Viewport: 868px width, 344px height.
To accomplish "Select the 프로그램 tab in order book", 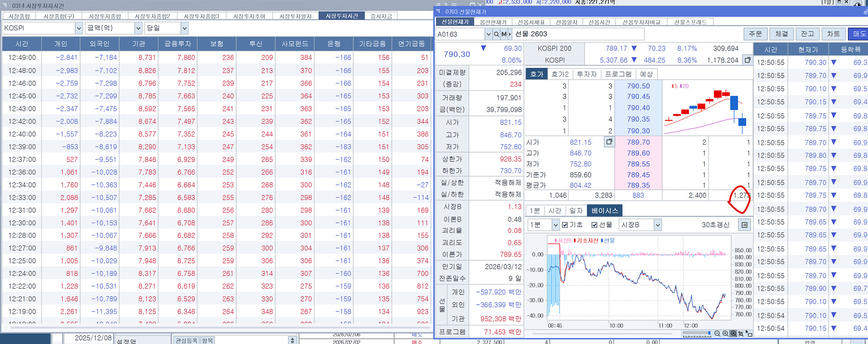I will tap(618, 74).
